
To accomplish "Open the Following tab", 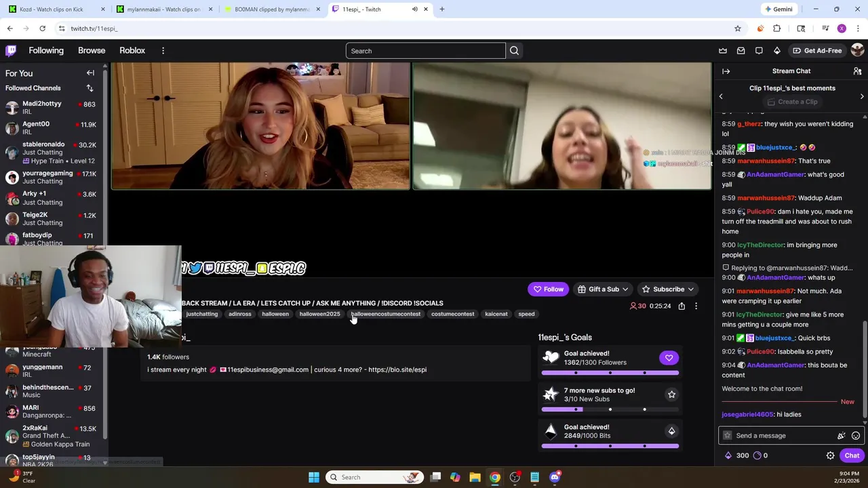I will [x=46, y=51].
